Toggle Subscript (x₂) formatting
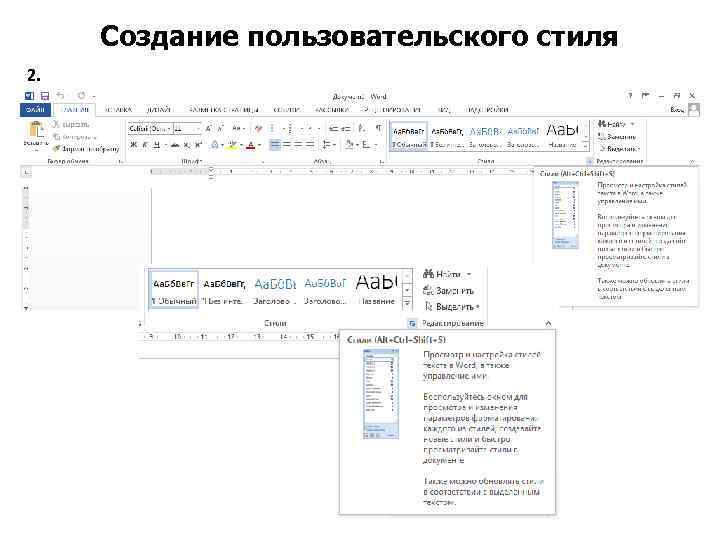The height and width of the screenshot is (540, 720). [187, 145]
